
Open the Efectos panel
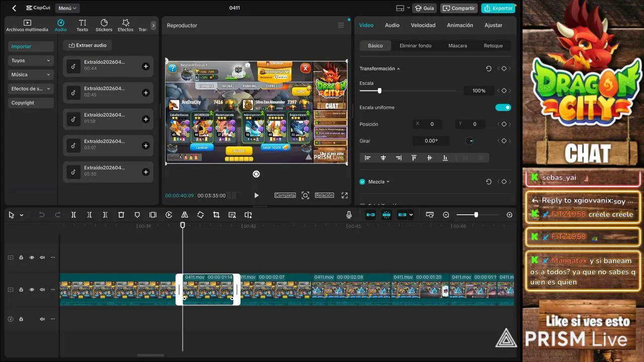tap(125, 26)
